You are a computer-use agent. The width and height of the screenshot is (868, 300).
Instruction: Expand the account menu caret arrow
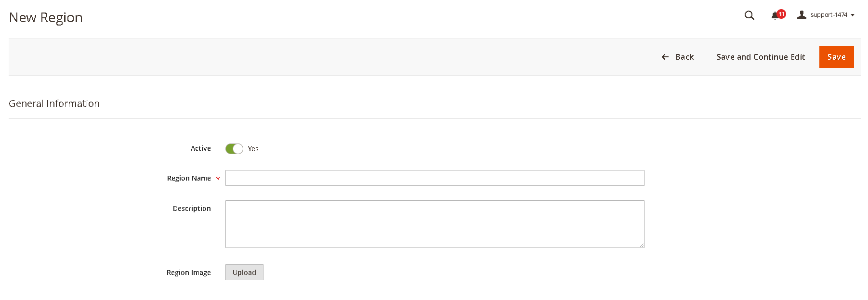(853, 15)
